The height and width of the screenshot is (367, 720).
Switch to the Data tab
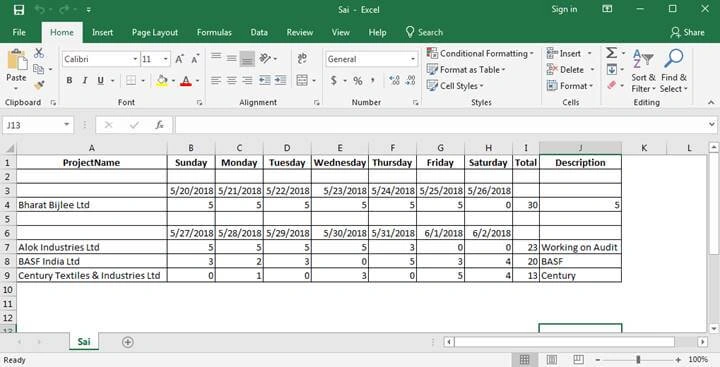(x=259, y=32)
